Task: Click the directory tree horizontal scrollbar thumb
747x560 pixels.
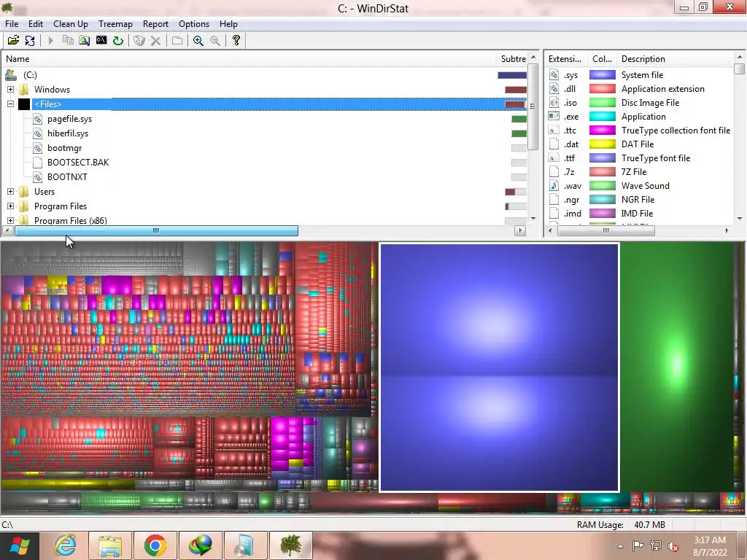Action: (x=156, y=231)
